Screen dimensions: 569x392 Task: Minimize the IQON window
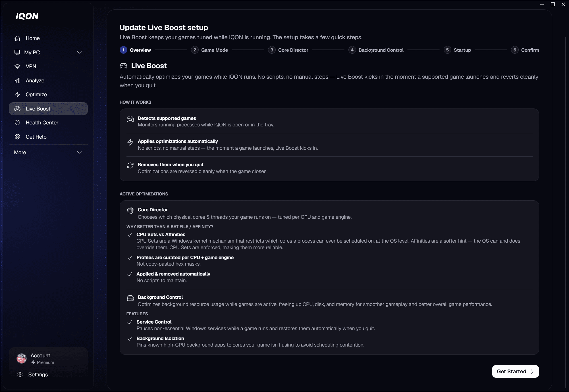tap(542, 4)
